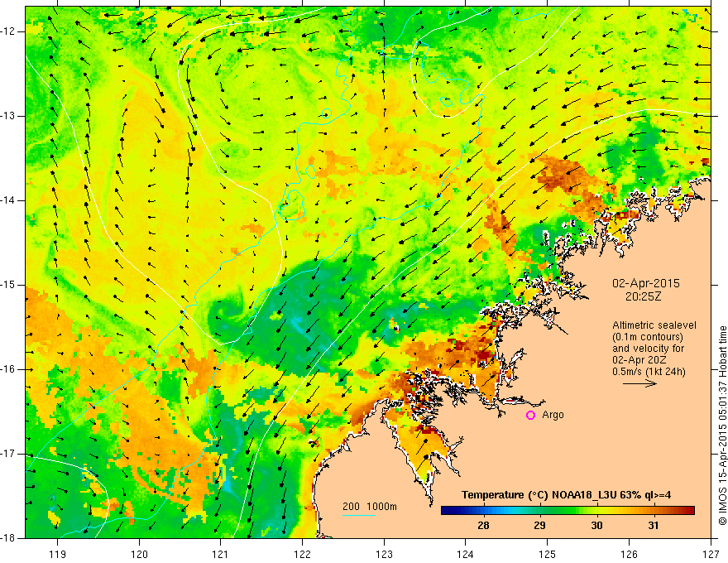Select the 30 value on the color bar
728x563 pixels.
[596, 526]
